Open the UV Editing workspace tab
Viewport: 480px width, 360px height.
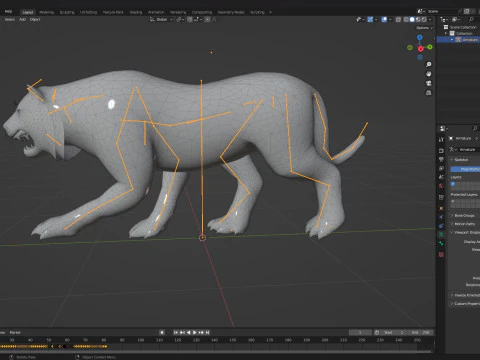click(x=88, y=12)
